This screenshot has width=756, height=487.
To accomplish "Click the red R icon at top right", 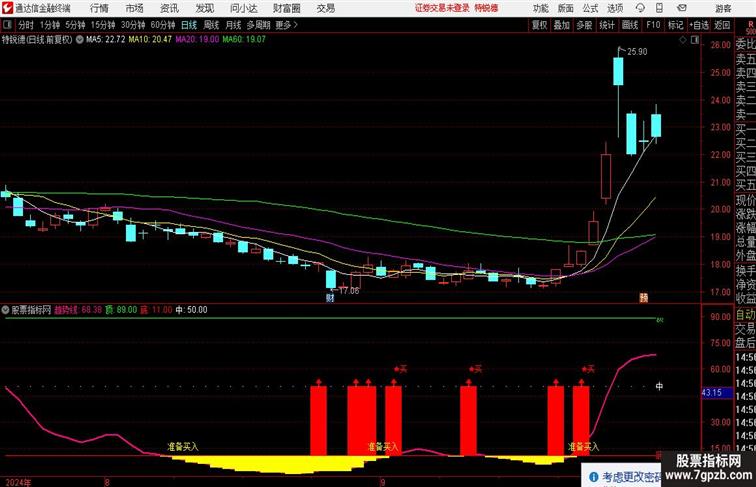I will click(751, 25).
